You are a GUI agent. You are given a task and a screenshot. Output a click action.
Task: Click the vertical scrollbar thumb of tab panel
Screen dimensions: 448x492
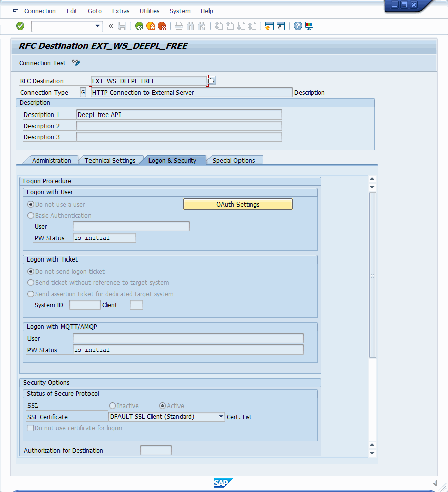pyautogui.click(x=372, y=275)
